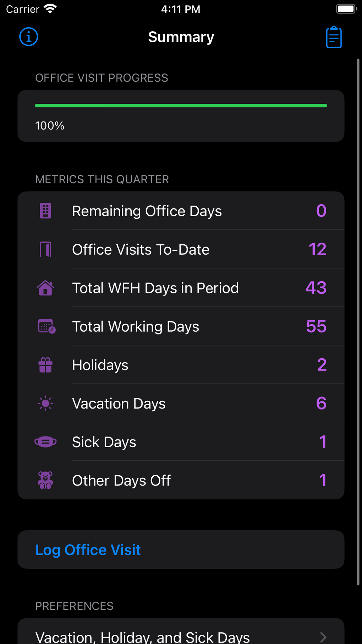Tap the door icon for office visits
Screen dimensions: 362x644
[x=45, y=249]
